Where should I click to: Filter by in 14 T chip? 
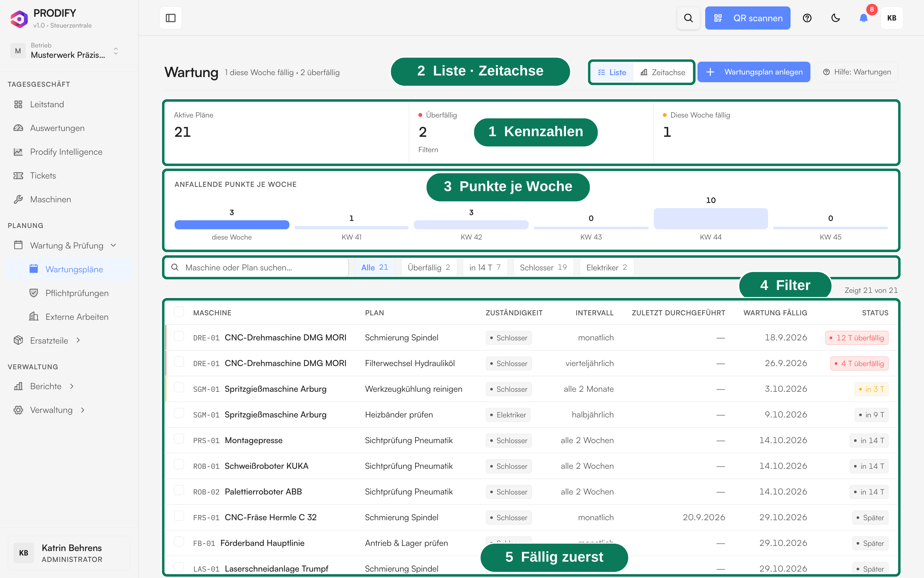485,267
